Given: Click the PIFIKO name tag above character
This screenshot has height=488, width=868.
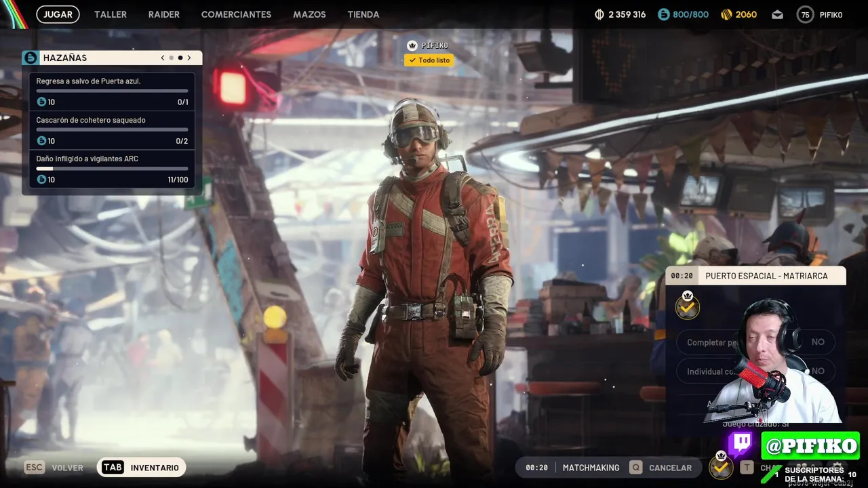Looking at the screenshot, I should pyautogui.click(x=435, y=45).
